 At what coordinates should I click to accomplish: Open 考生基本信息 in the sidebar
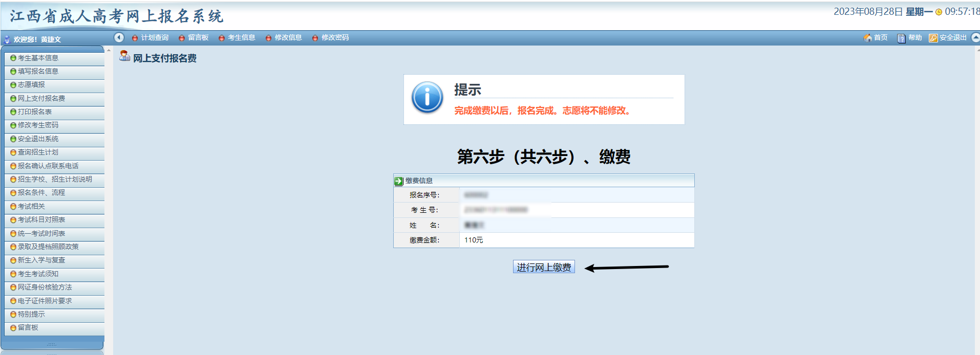[x=38, y=58]
